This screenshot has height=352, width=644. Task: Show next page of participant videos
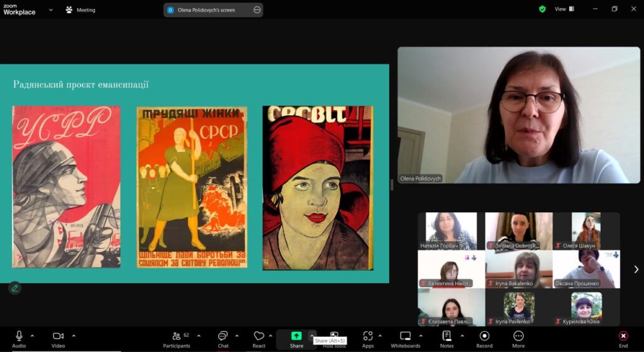pyautogui.click(x=636, y=270)
